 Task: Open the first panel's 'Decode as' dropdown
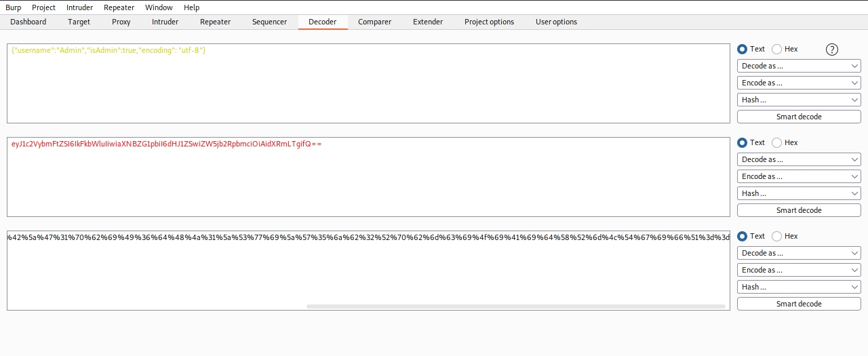[x=799, y=66]
